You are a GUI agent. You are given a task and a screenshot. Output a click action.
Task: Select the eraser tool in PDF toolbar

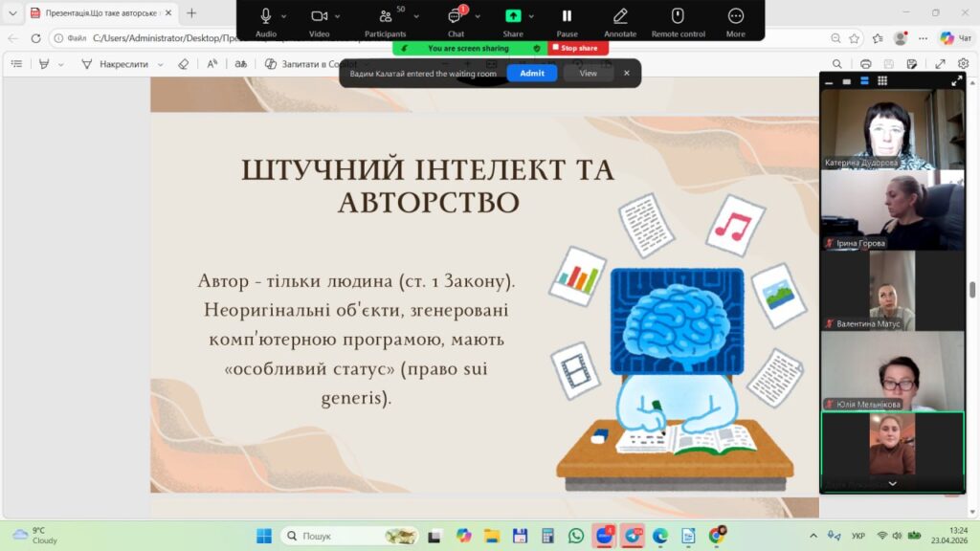pos(184,64)
